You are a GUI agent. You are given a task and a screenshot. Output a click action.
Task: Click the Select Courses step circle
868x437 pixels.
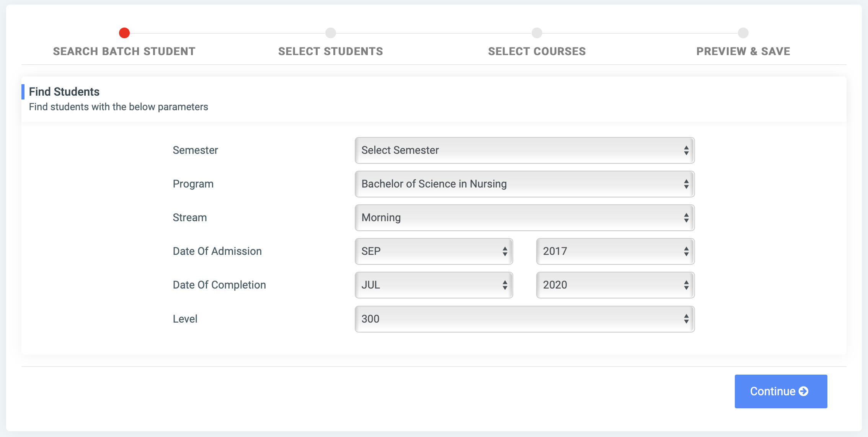click(x=537, y=33)
